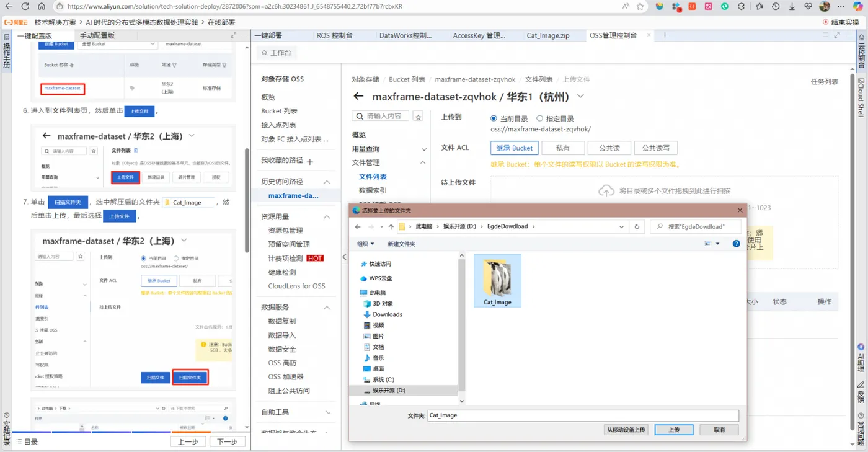Open the browser settings ellipsis menu
868x452 pixels.
click(841, 6)
